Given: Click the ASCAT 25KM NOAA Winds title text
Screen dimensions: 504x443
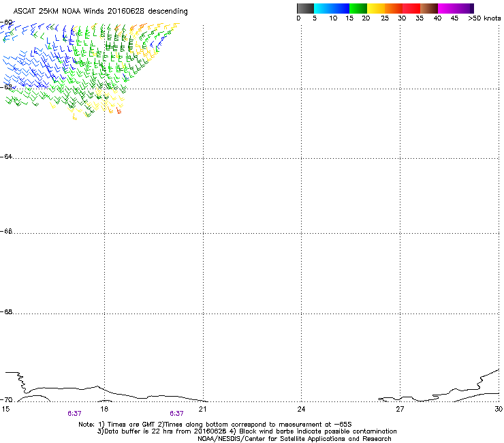Looking at the screenshot, I should click(100, 12).
